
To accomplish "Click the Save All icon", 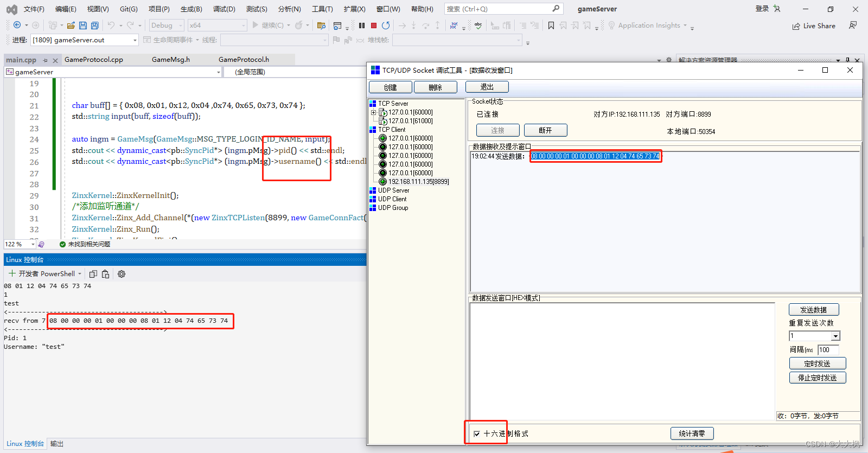I will [95, 25].
